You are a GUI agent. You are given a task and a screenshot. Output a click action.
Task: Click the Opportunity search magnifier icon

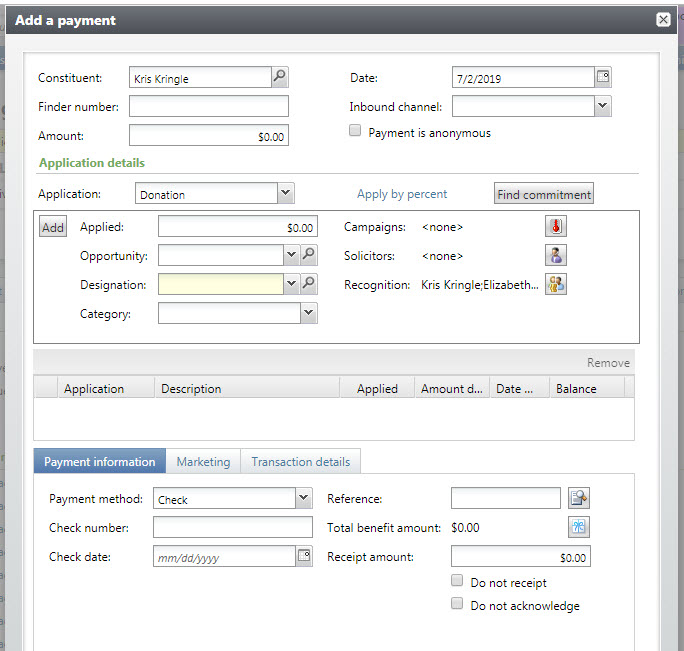[309, 256]
